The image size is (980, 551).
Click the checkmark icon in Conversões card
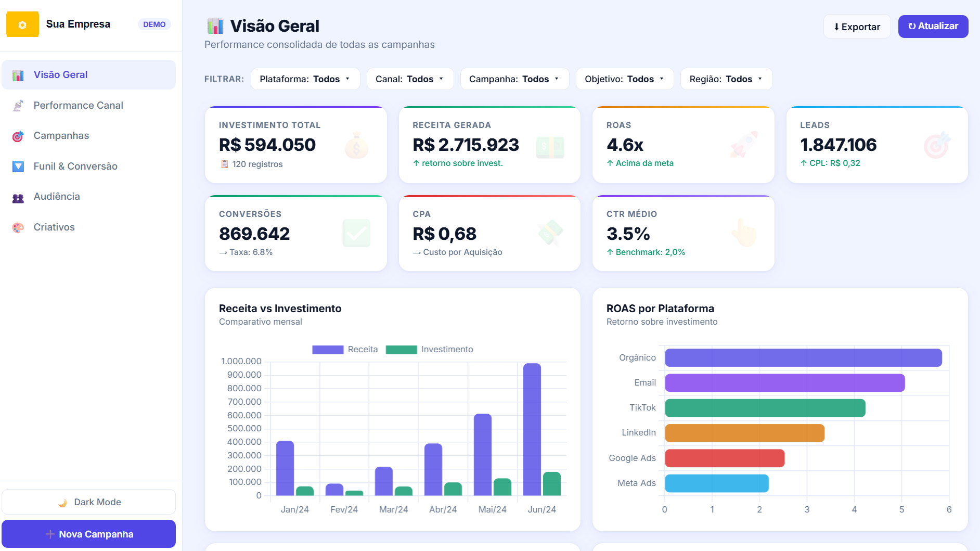356,233
